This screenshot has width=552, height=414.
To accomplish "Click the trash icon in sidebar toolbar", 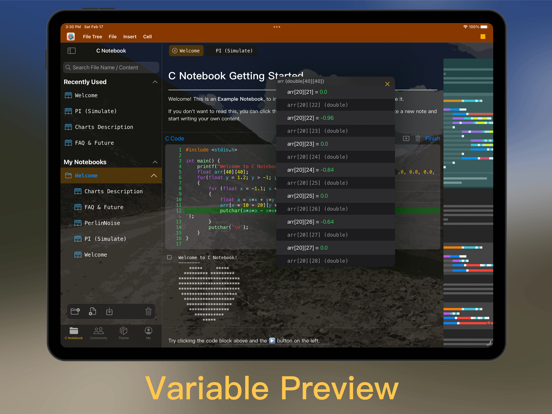I will click(x=148, y=311).
